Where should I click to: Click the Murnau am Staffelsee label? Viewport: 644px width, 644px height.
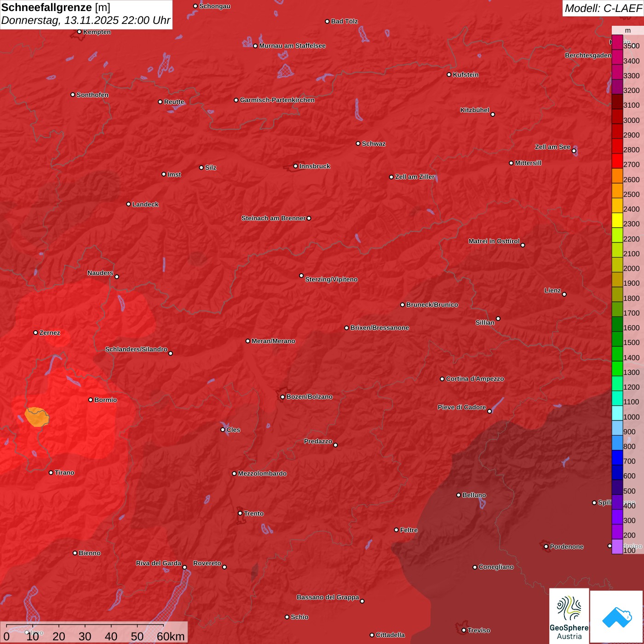(x=293, y=46)
